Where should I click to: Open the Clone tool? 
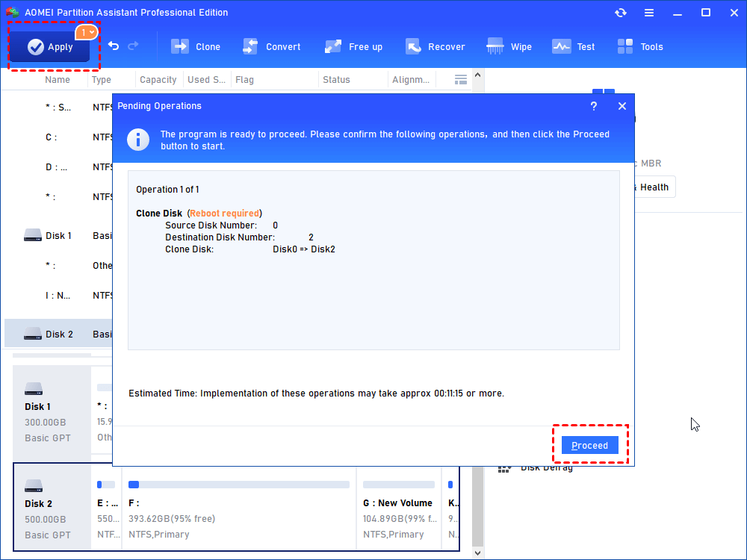pyautogui.click(x=196, y=47)
